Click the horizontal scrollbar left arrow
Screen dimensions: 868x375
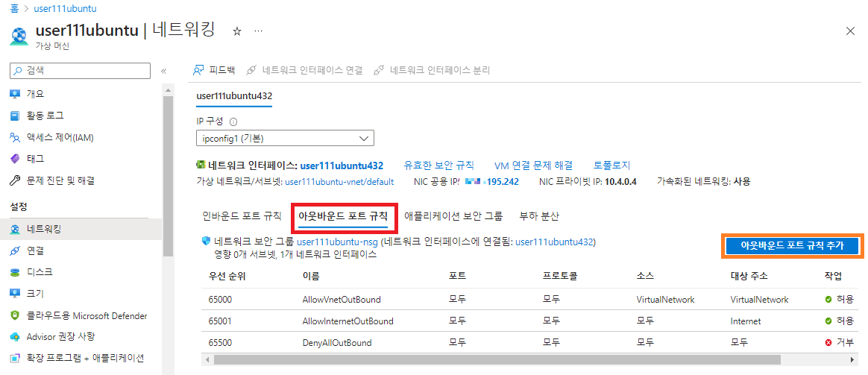pyautogui.click(x=208, y=359)
